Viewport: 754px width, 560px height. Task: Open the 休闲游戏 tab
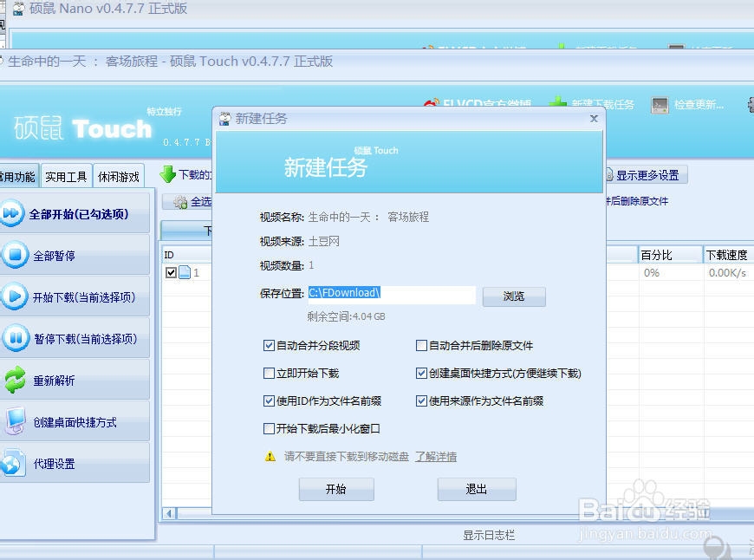[119, 176]
